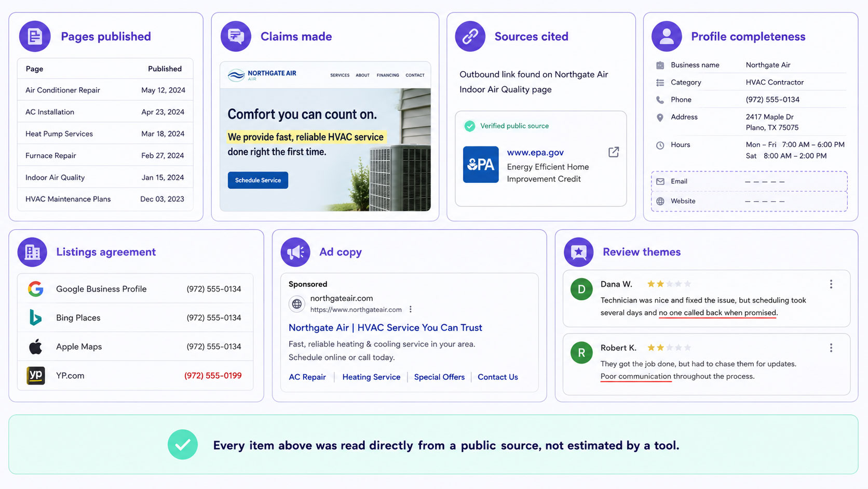868x489 pixels.
Task: Click the Ad copy megaphone icon
Action: pyautogui.click(x=295, y=252)
